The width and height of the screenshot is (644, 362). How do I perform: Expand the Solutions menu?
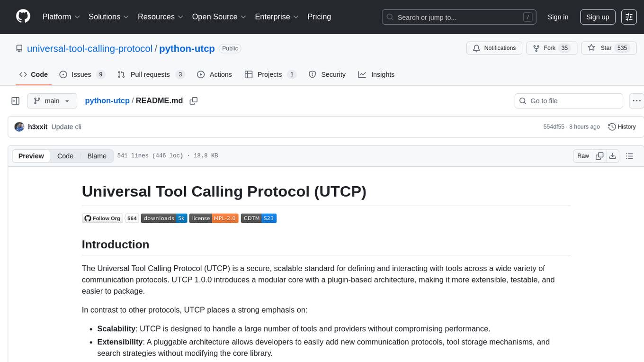[109, 17]
